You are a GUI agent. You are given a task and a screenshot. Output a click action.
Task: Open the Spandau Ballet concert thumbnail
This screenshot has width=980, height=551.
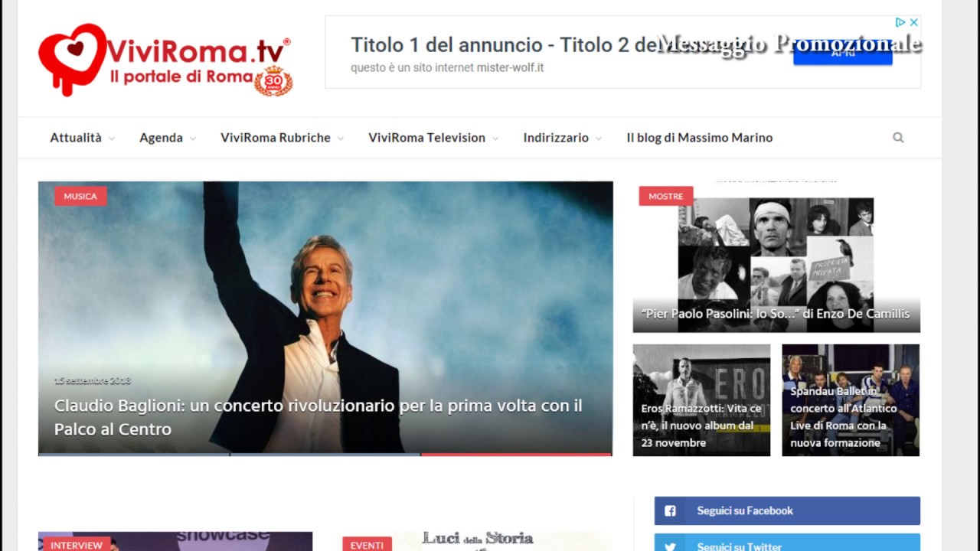coord(851,400)
